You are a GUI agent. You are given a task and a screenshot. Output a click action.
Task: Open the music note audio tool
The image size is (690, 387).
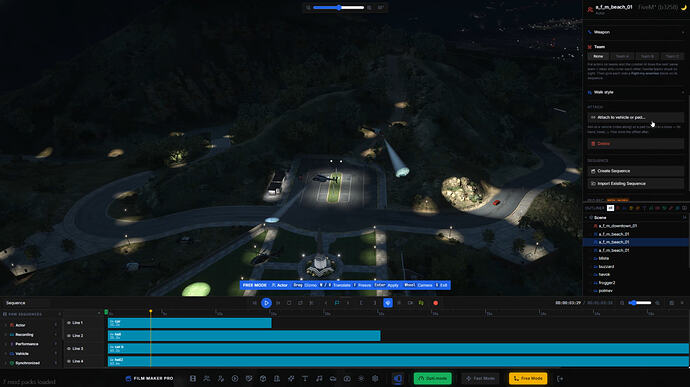(319, 378)
